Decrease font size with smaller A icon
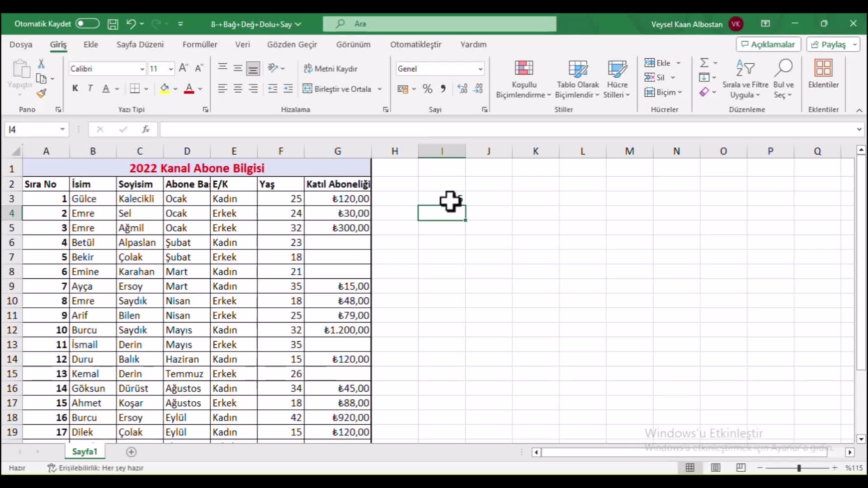This screenshot has height=488, width=868. tap(198, 68)
